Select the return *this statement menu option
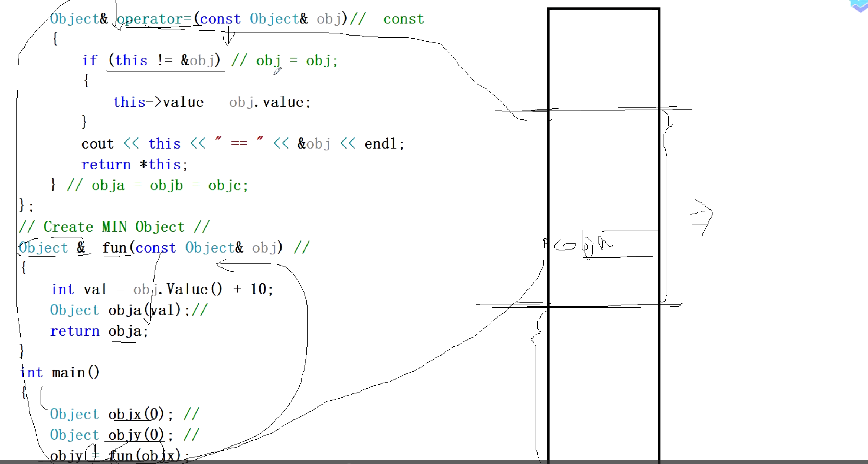The height and width of the screenshot is (464, 868). (x=135, y=165)
